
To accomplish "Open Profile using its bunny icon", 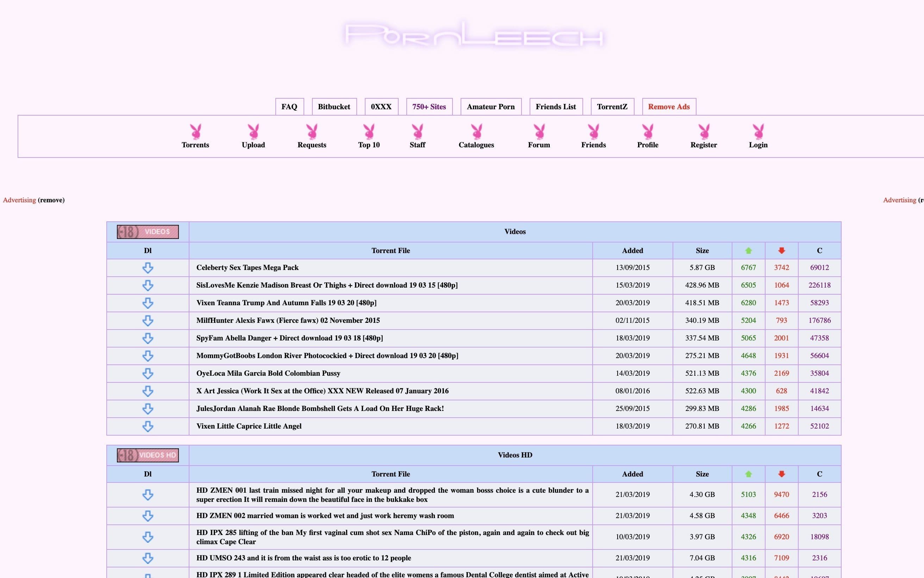I will pos(648,131).
